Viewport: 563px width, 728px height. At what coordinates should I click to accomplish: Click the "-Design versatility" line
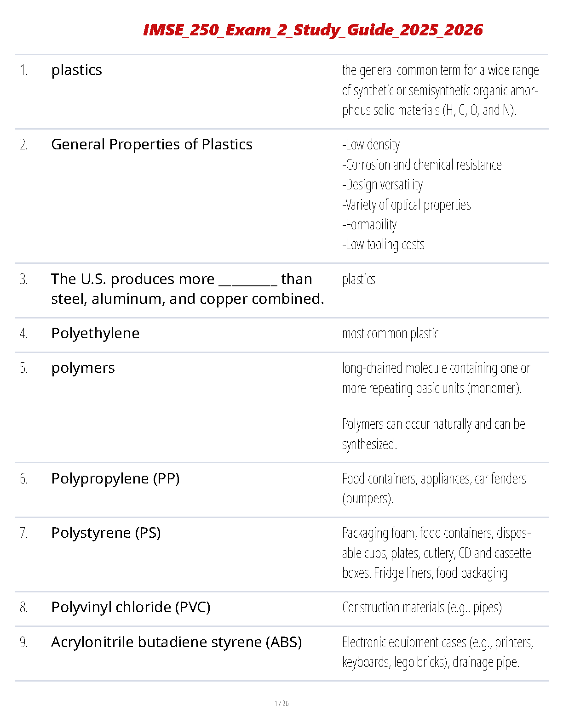(x=382, y=185)
